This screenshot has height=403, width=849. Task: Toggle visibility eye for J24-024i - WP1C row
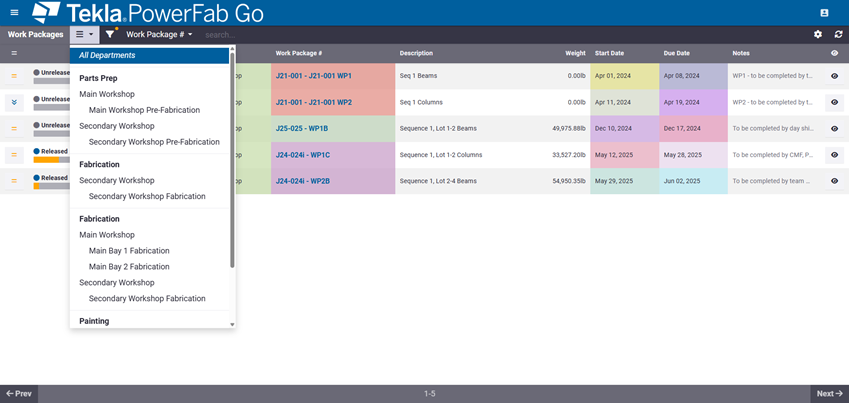(x=834, y=155)
